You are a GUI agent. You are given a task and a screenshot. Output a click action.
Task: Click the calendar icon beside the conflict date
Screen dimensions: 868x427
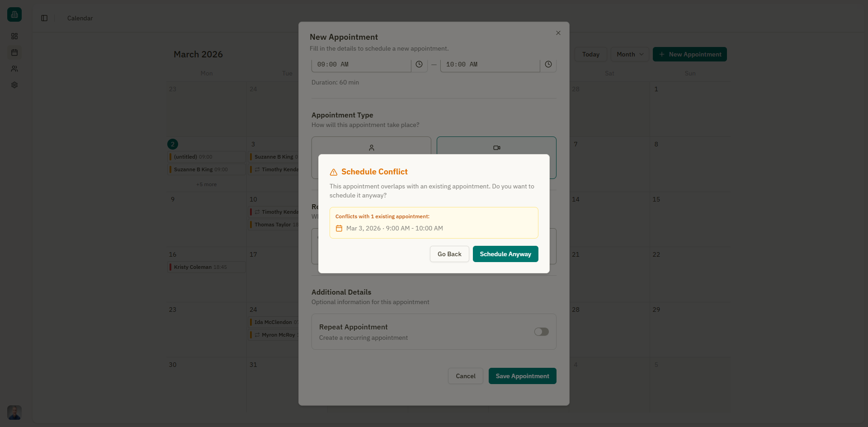pyautogui.click(x=339, y=228)
